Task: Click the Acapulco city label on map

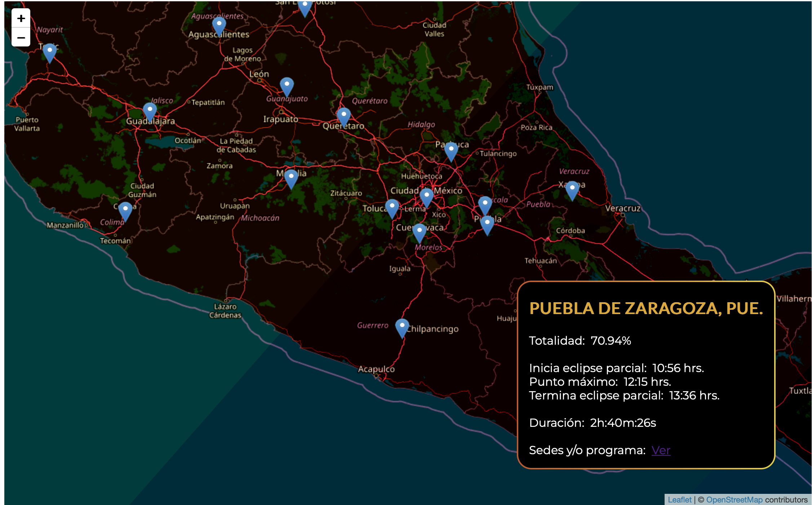Action: 376,369
